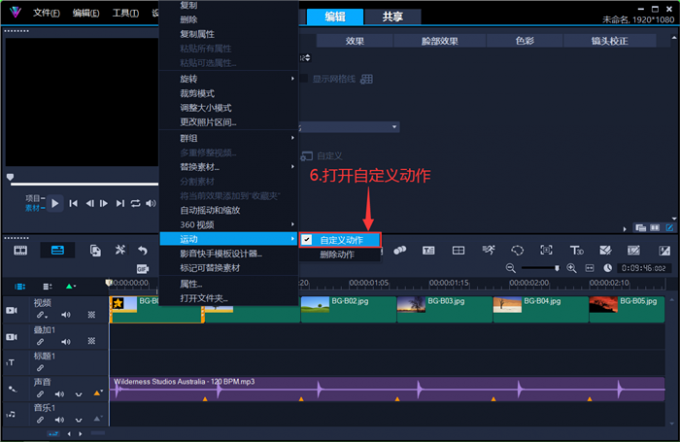Open the green chapter/cue marker dropdown

pyautogui.click(x=71, y=287)
